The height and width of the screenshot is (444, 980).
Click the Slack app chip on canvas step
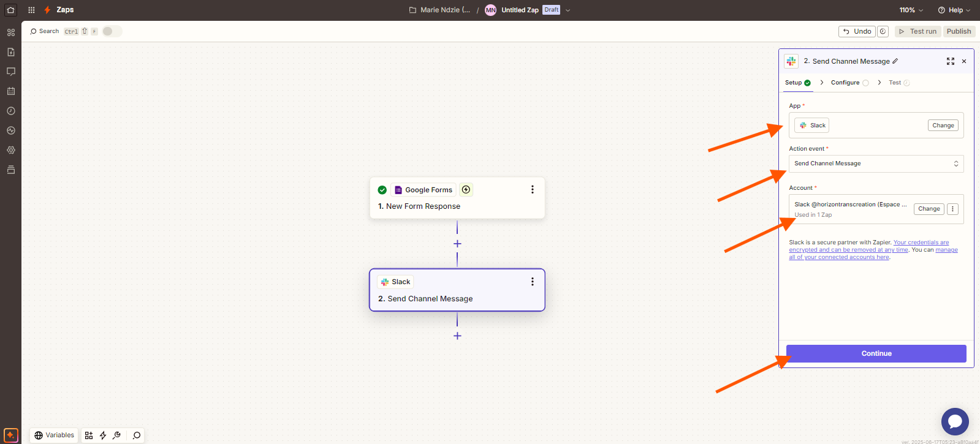[395, 282]
